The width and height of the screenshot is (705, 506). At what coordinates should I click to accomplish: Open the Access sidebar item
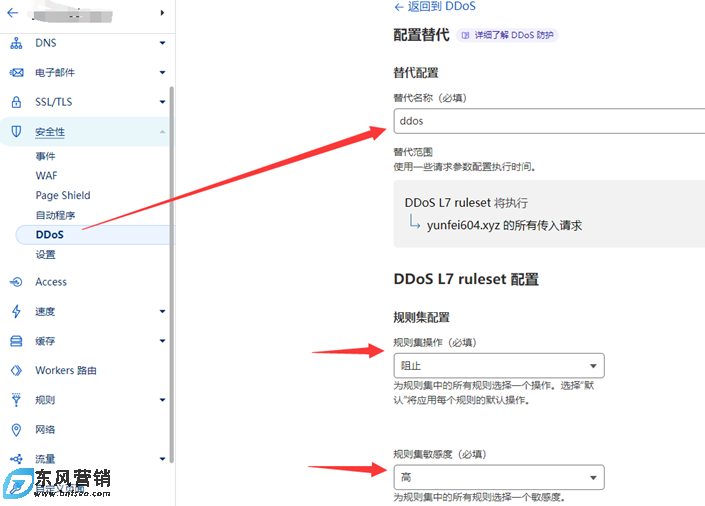click(x=51, y=282)
